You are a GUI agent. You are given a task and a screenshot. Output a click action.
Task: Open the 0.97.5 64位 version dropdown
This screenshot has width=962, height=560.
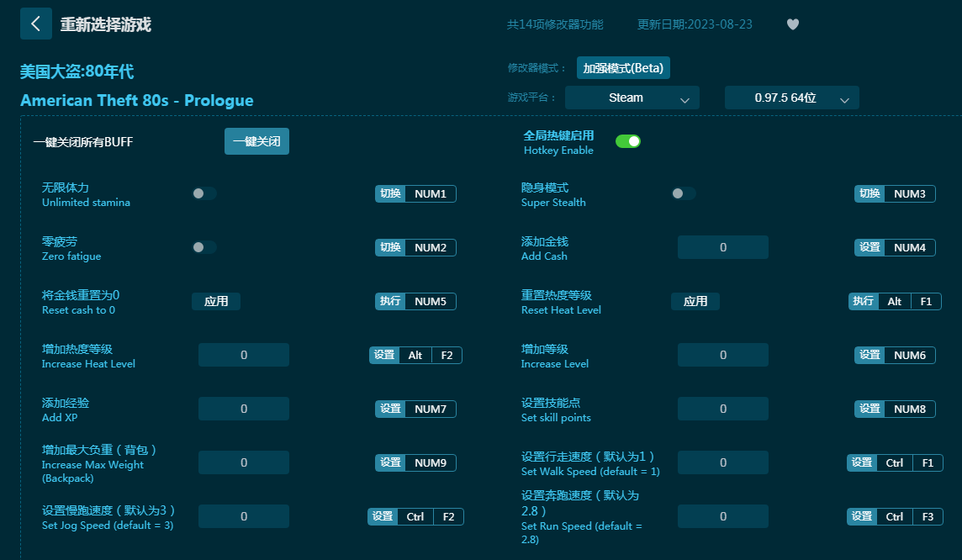click(791, 98)
